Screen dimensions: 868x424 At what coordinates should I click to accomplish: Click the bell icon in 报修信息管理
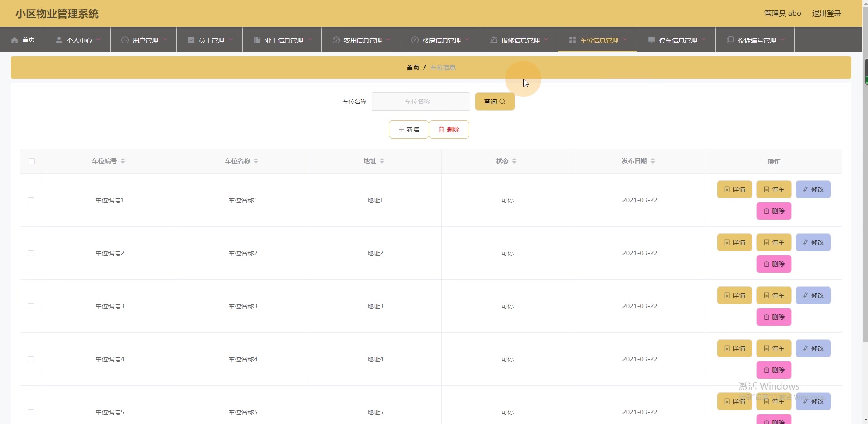tap(494, 40)
